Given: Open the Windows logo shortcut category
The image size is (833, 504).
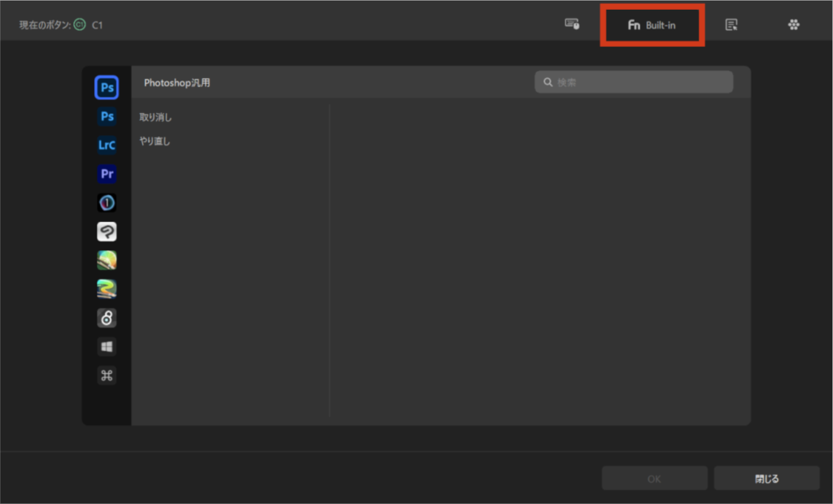Looking at the screenshot, I should [107, 347].
